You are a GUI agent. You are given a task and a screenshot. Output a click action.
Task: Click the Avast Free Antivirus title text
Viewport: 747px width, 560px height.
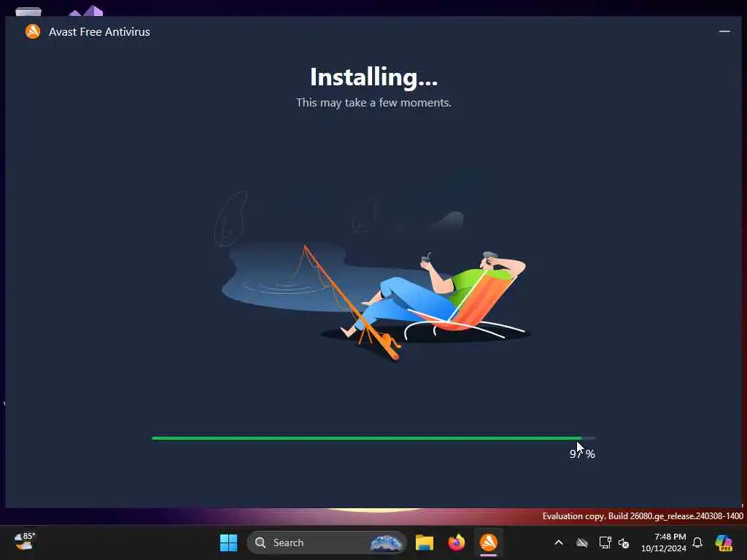(99, 32)
